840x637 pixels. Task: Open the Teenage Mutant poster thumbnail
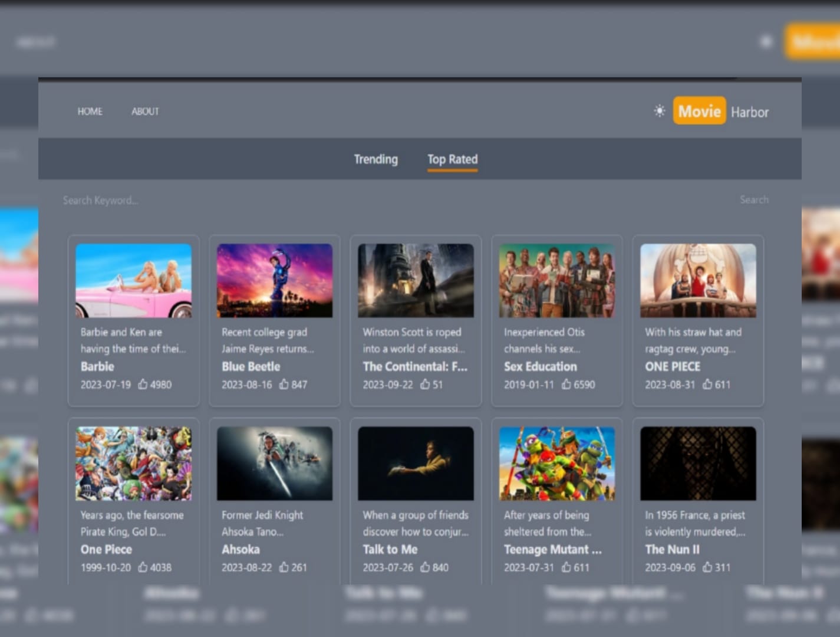[x=557, y=464]
